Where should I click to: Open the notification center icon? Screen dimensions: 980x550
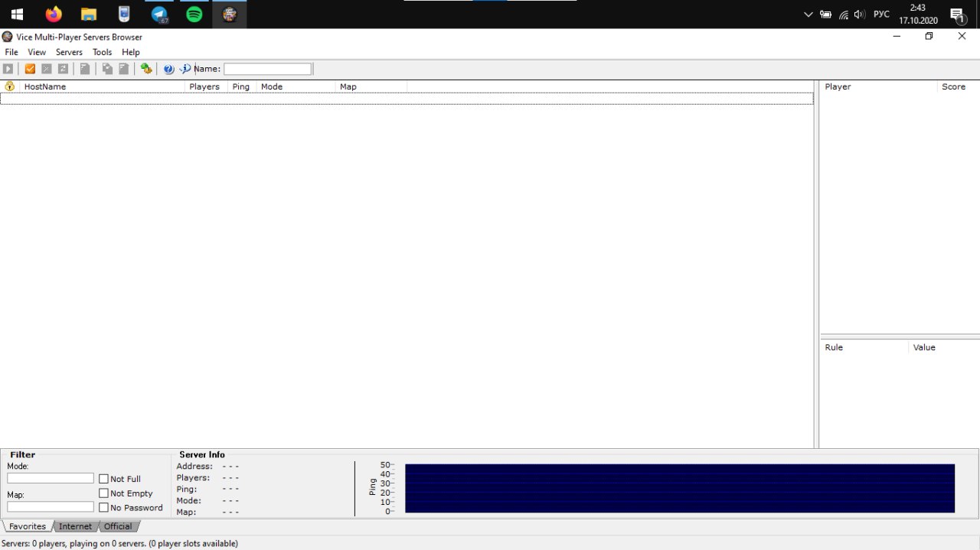957,15
